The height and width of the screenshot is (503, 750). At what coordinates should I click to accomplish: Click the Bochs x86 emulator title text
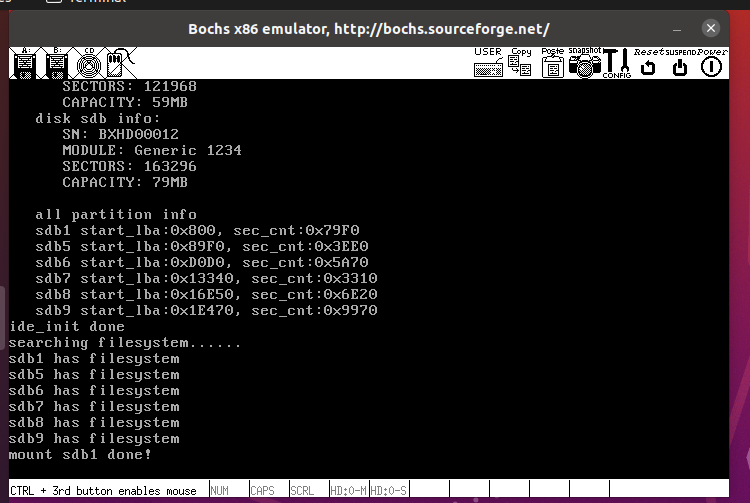click(x=369, y=29)
